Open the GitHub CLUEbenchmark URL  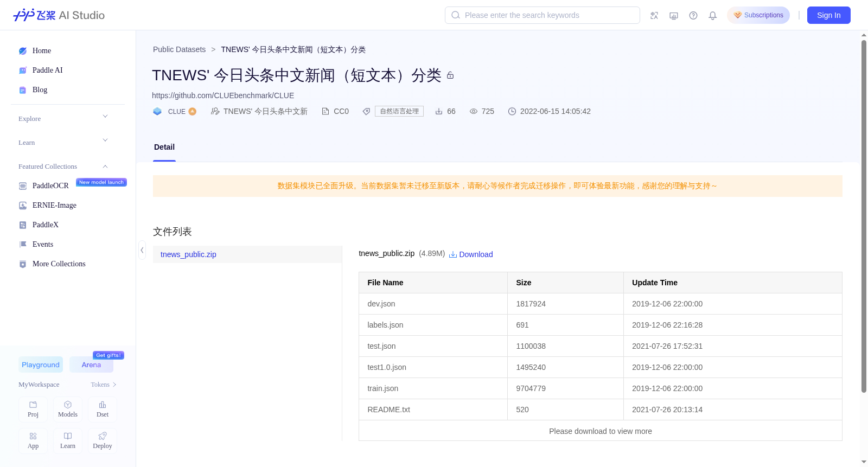[x=223, y=95]
